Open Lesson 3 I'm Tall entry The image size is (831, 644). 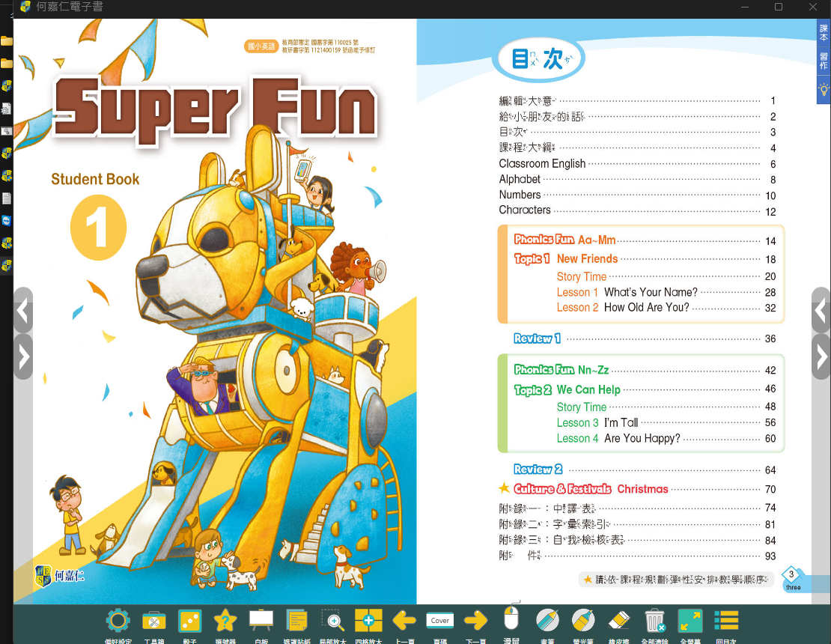[666, 423]
